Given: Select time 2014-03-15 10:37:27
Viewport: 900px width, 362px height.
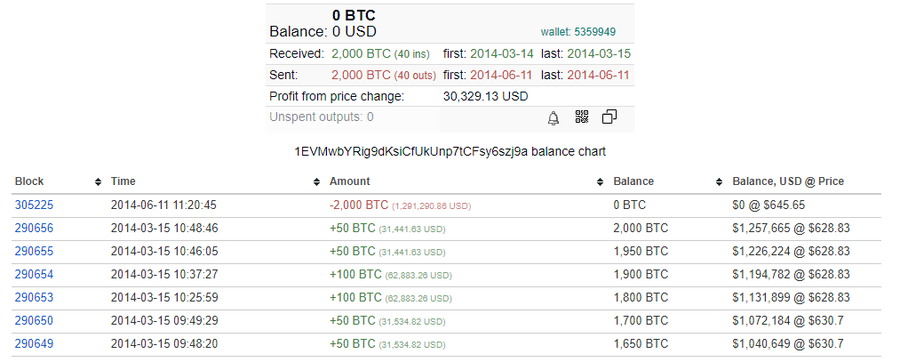Looking at the screenshot, I should [164, 274].
